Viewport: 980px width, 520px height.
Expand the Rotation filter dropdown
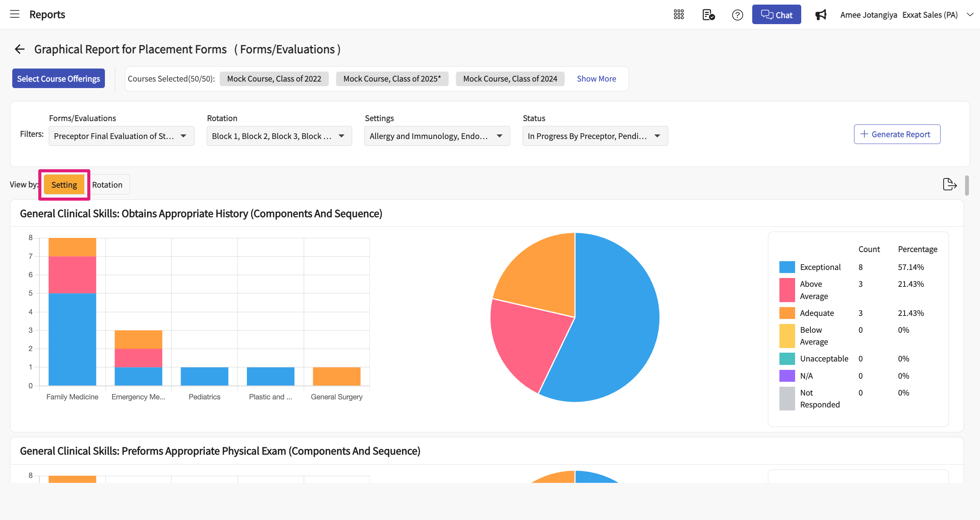[279, 136]
